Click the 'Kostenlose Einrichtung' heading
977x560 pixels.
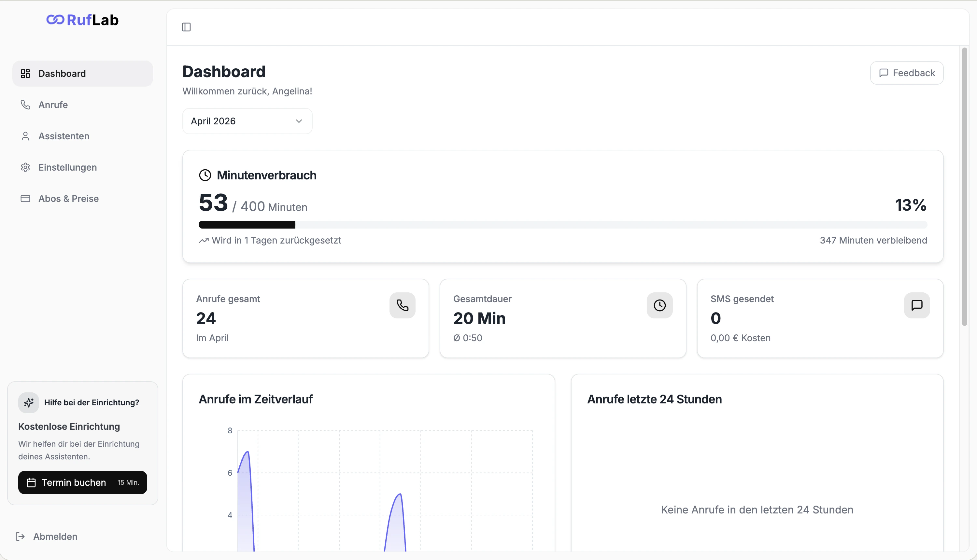click(x=69, y=427)
